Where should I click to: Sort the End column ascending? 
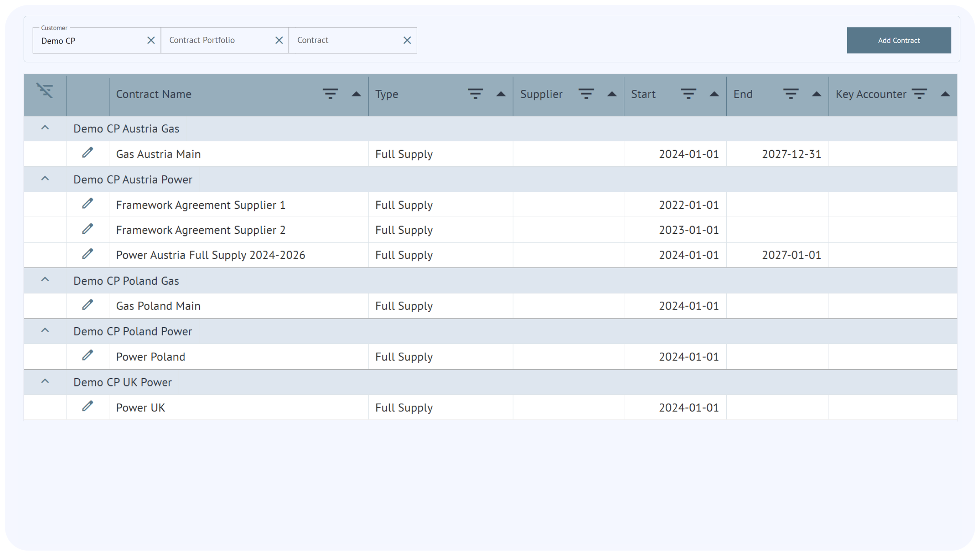816,94
